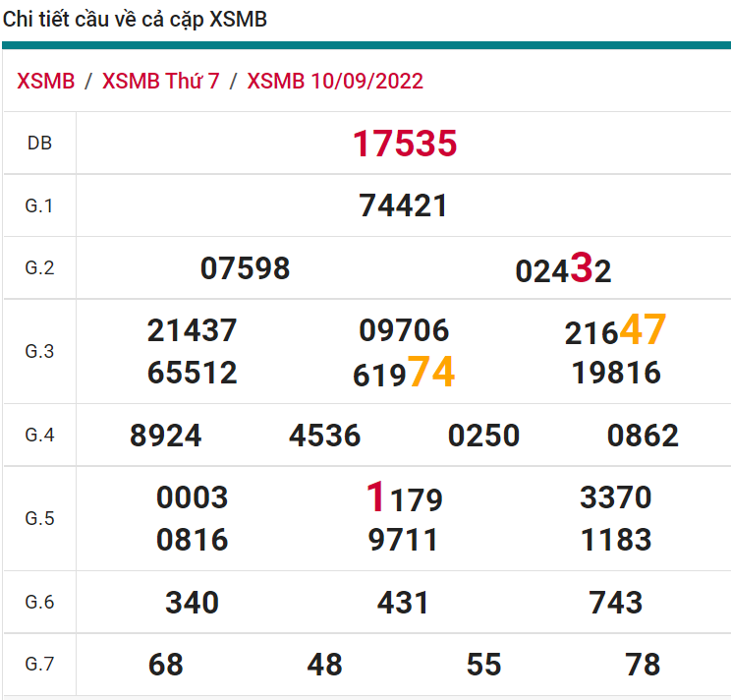Select the G.4 number 0862

pos(643,436)
